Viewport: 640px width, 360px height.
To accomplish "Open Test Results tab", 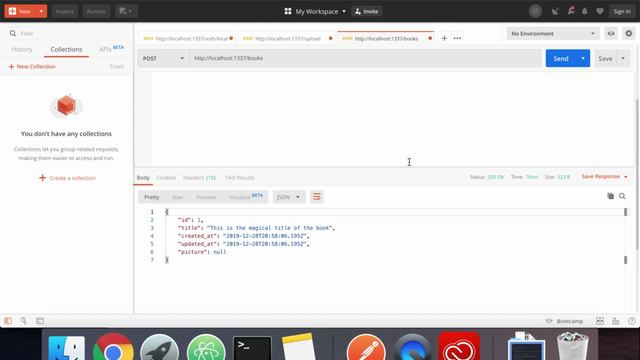I will pos(240,178).
